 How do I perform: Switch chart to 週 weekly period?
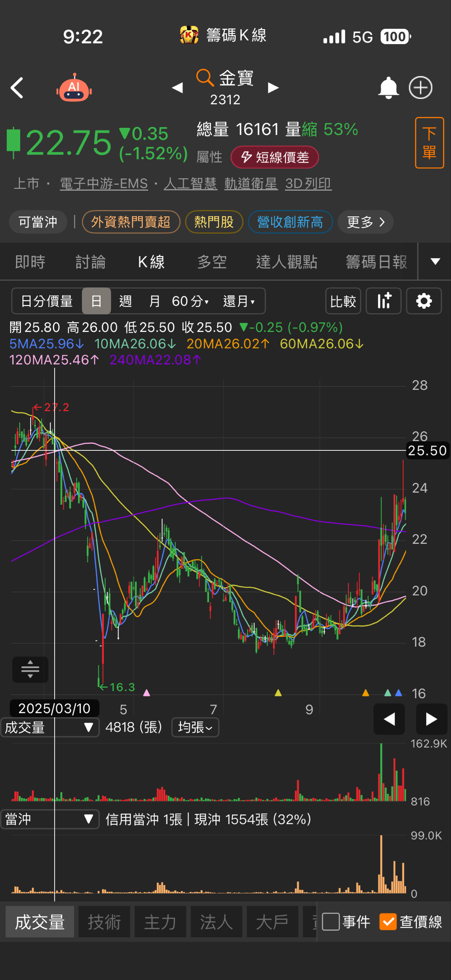[125, 301]
